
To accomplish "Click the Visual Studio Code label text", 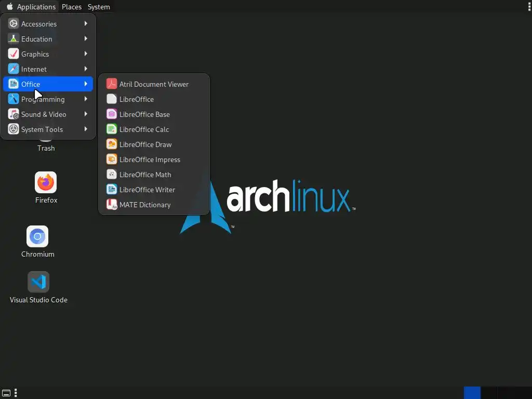I will 38,300.
